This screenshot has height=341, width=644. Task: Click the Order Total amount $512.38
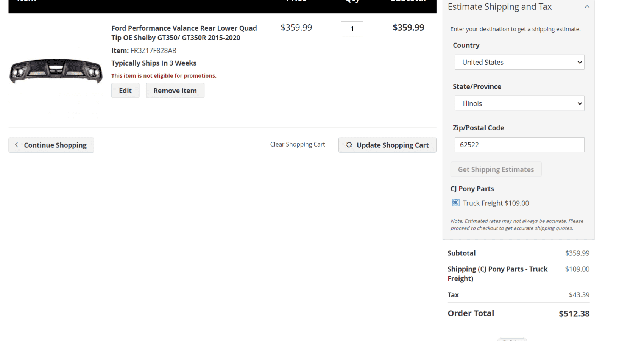click(x=574, y=314)
